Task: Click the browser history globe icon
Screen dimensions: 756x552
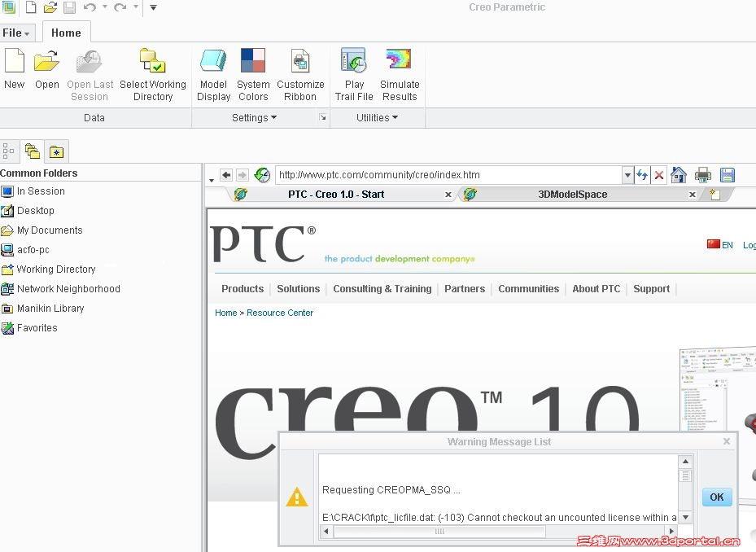Action: (x=262, y=175)
